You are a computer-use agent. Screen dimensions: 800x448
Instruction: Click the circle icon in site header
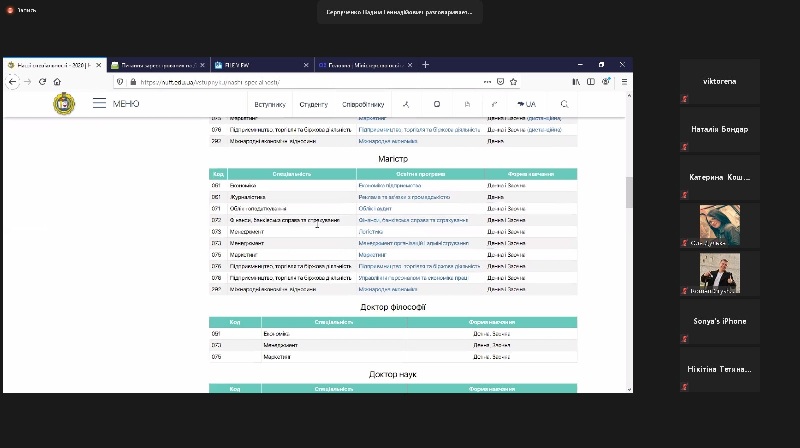tap(437, 104)
